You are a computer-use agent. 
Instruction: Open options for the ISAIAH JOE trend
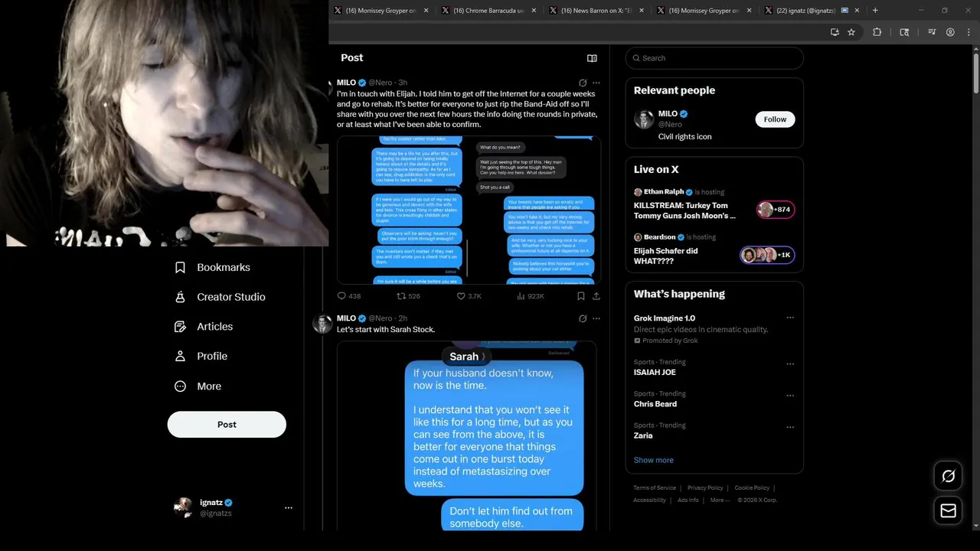coord(790,364)
